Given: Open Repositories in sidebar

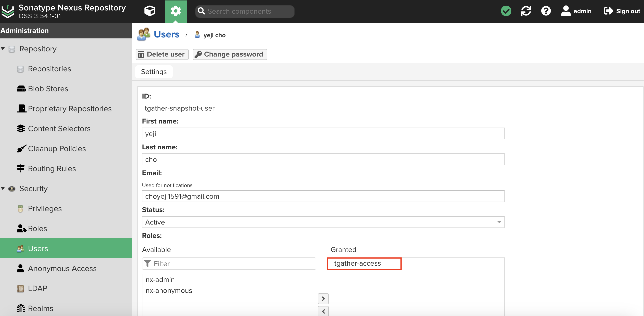Looking at the screenshot, I should click(x=49, y=69).
